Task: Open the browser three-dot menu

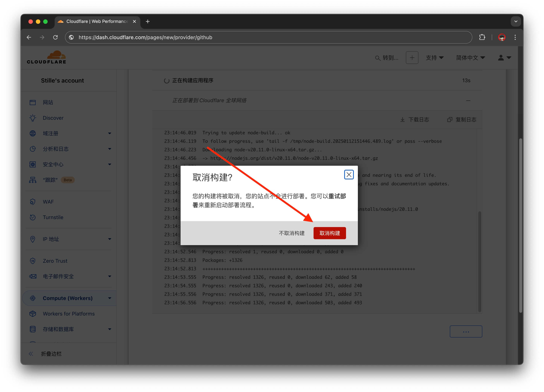Action: (515, 38)
